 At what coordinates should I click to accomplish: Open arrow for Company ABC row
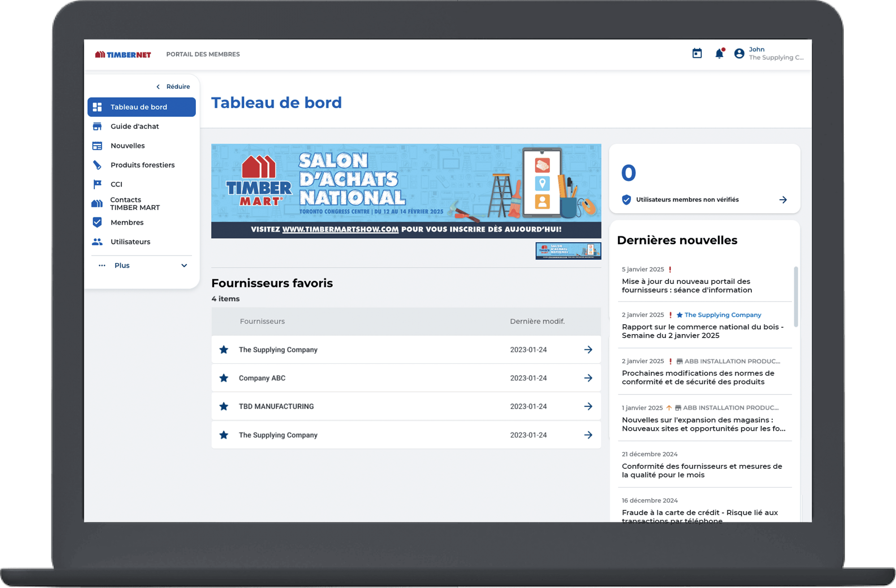pos(588,378)
